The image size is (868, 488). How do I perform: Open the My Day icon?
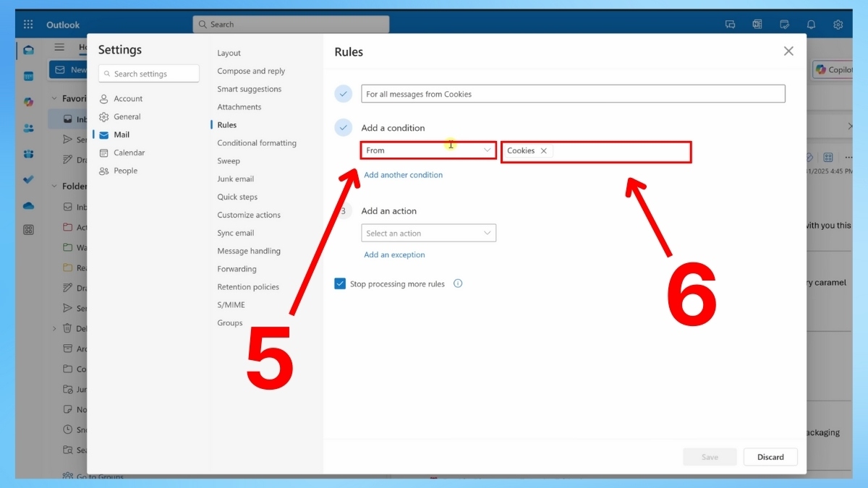[x=784, y=25]
